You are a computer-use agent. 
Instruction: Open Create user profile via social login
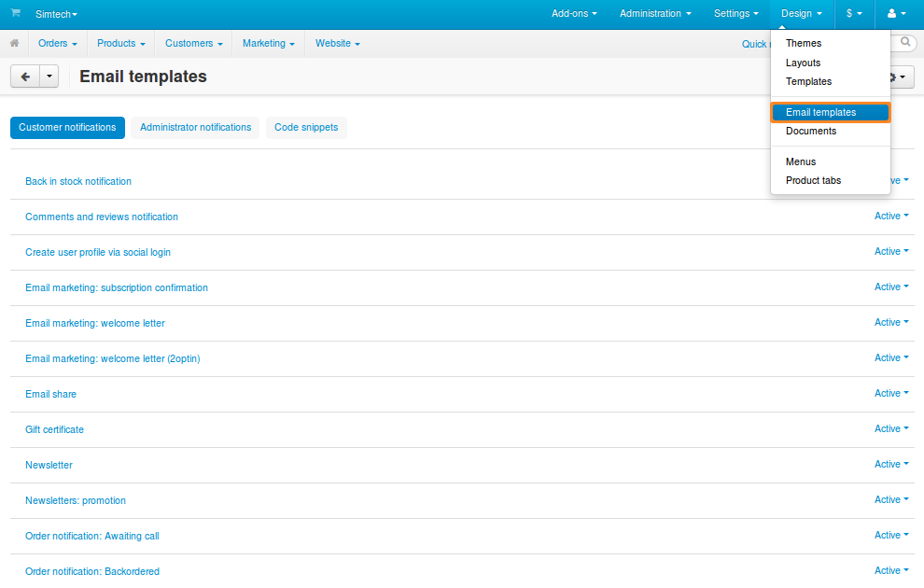click(x=98, y=252)
